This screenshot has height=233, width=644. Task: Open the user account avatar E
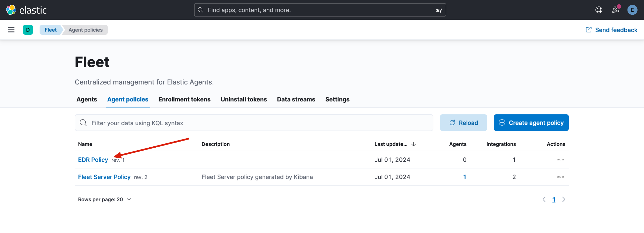click(632, 10)
